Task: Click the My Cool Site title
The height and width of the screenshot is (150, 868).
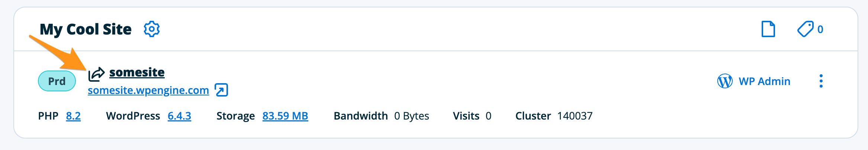Action: point(86,29)
